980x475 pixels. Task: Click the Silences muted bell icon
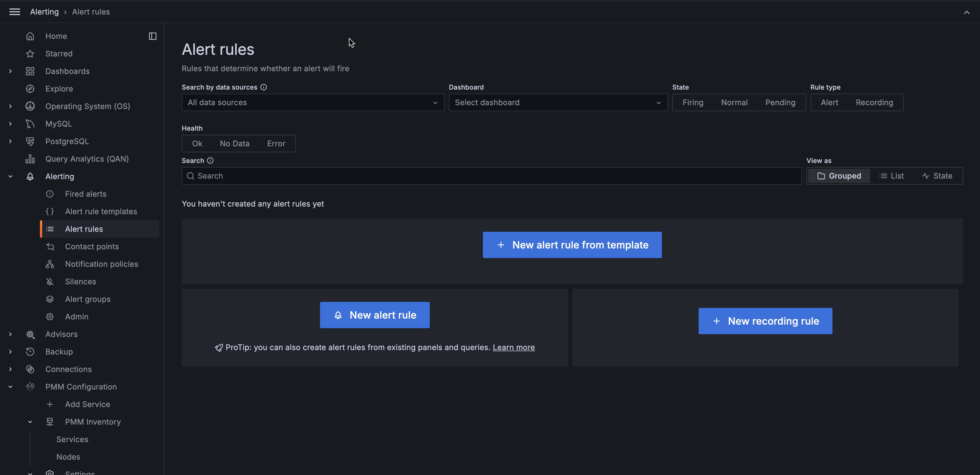(x=50, y=282)
